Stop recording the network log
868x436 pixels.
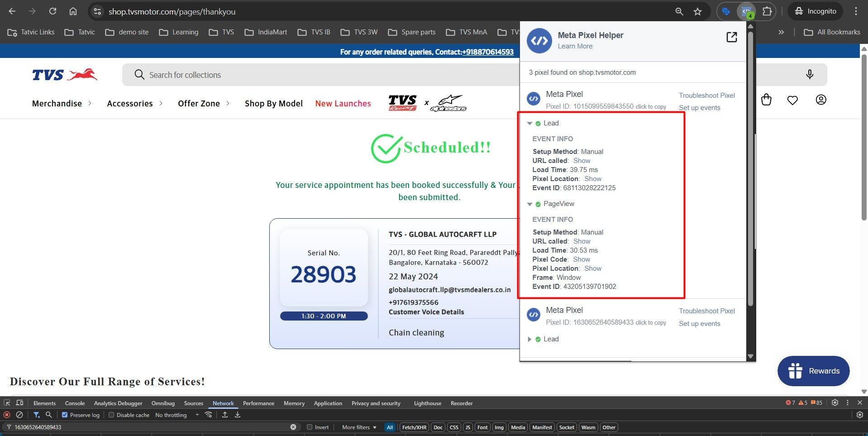7,415
